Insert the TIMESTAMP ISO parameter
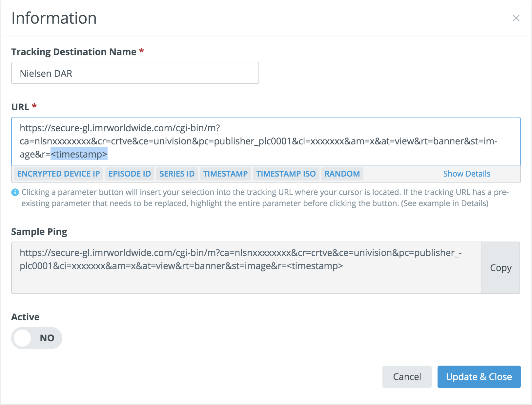This screenshot has height=405, width=532. coord(286,174)
